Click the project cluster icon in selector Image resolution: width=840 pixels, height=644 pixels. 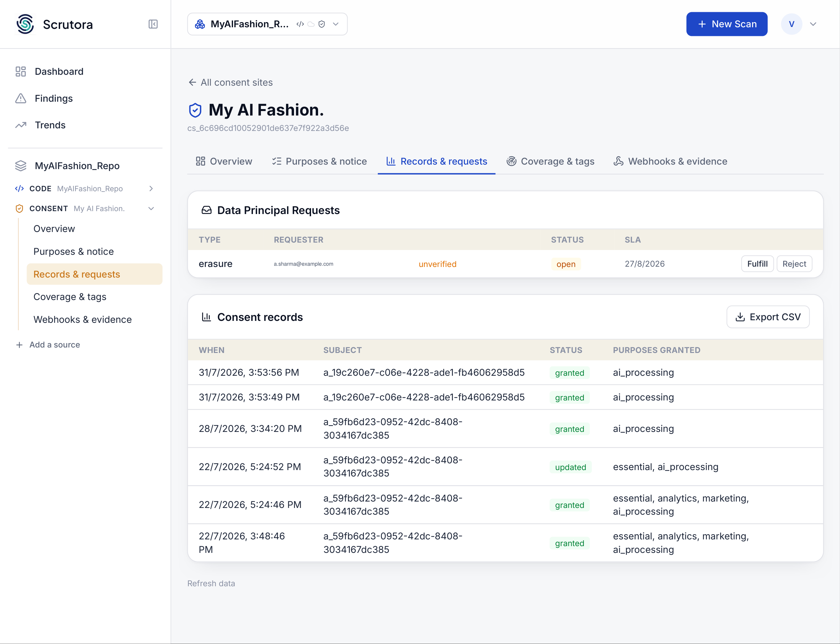[x=200, y=24]
